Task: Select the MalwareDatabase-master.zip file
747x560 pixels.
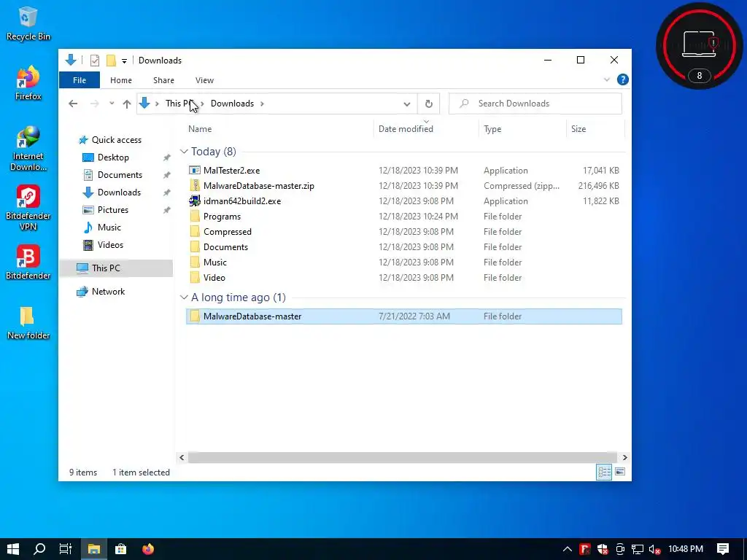Action: (x=403, y=186)
